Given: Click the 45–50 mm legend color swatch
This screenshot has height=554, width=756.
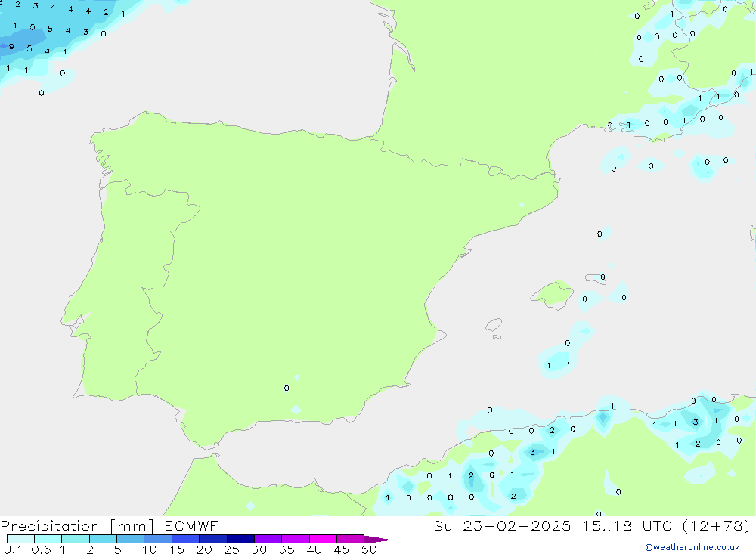Looking at the screenshot, I should 351,539.
